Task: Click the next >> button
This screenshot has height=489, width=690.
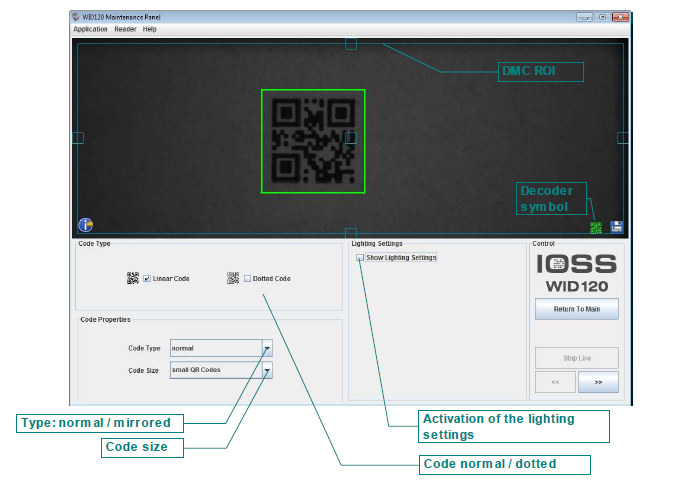Action: pos(598,382)
